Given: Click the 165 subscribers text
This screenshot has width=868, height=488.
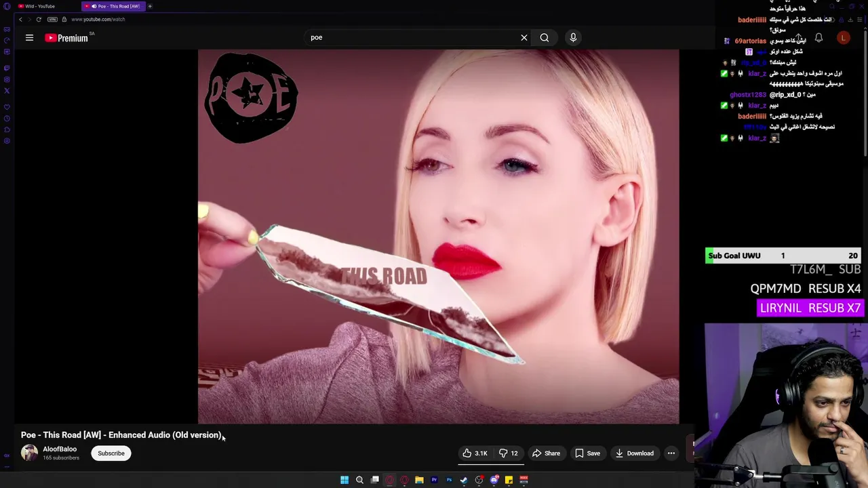Looking at the screenshot, I should coord(61,458).
